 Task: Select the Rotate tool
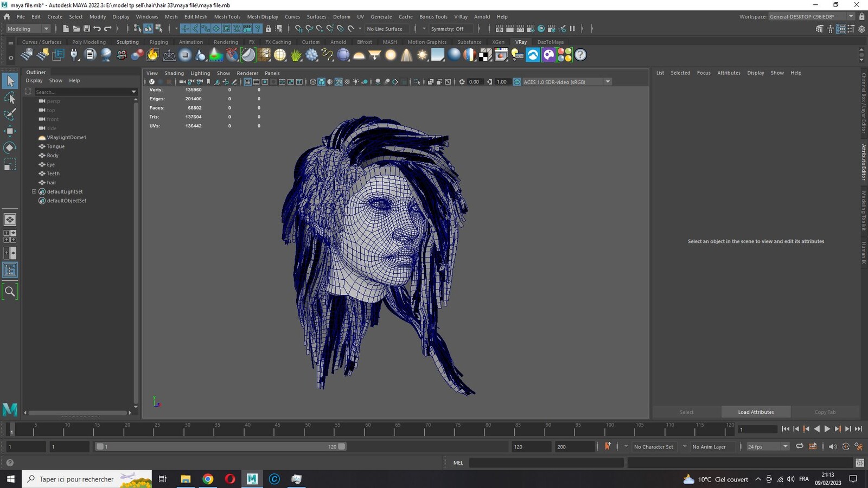pyautogui.click(x=10, y=147)
